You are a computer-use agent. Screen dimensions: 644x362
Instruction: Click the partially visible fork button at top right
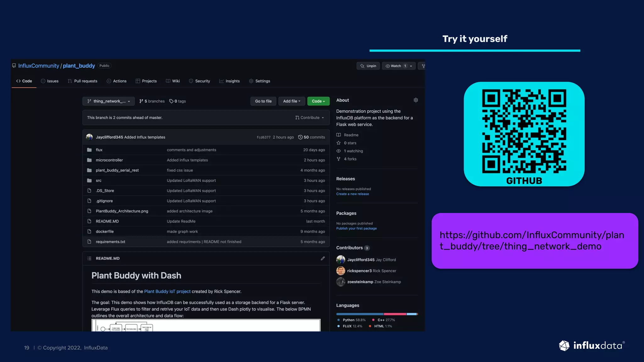point(422,66)
